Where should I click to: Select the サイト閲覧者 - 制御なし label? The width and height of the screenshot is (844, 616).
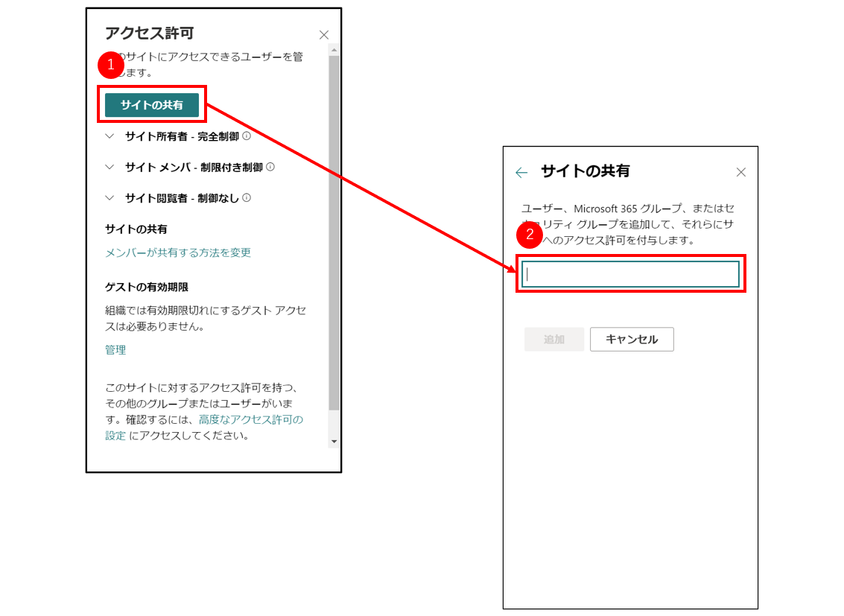(x=183, y=198)
